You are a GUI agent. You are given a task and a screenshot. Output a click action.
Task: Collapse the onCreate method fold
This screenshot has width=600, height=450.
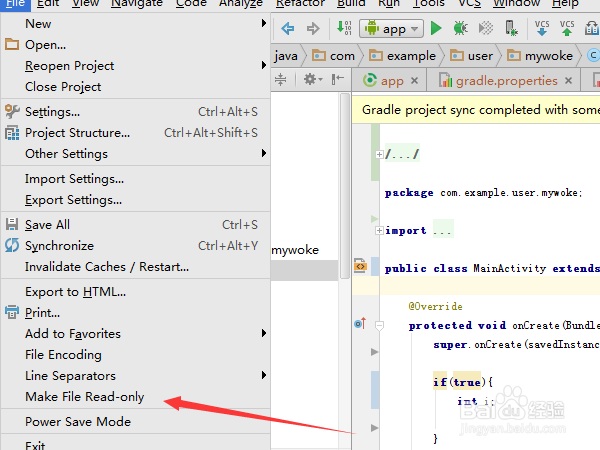[x=379, y=326]
